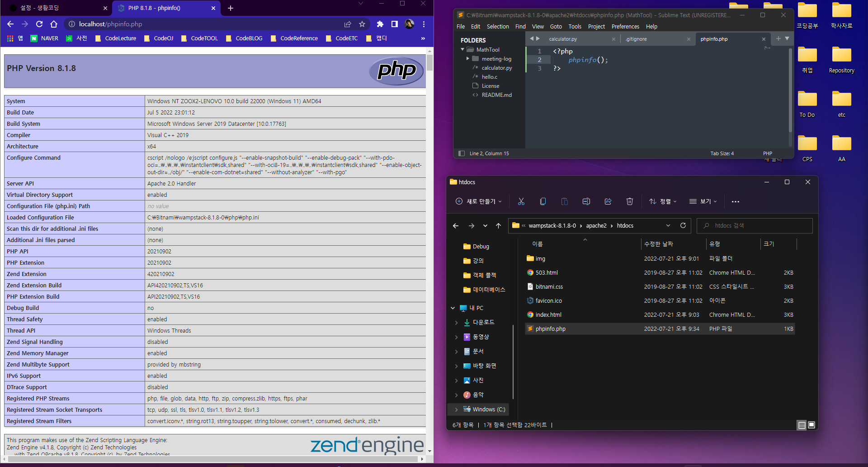The width and height of the screenshot is (868, 467).
Task: Click the copy icon in htdocs Explorer
Action: [543, 201]
